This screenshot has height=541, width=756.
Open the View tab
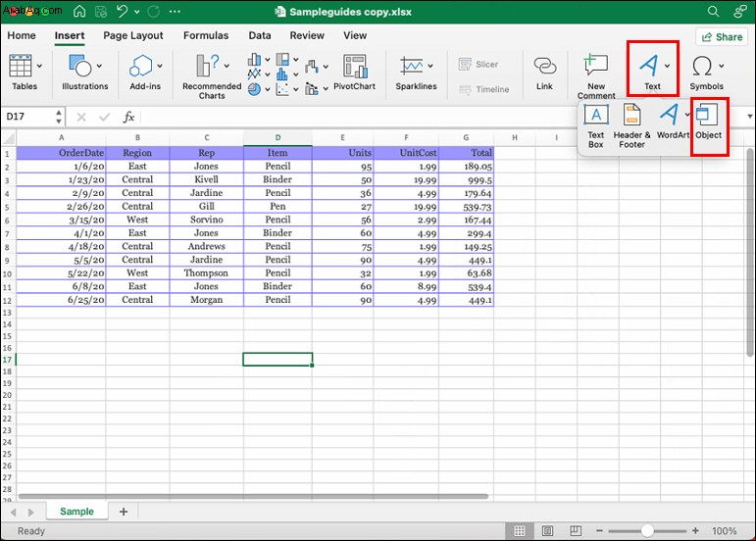355,35
